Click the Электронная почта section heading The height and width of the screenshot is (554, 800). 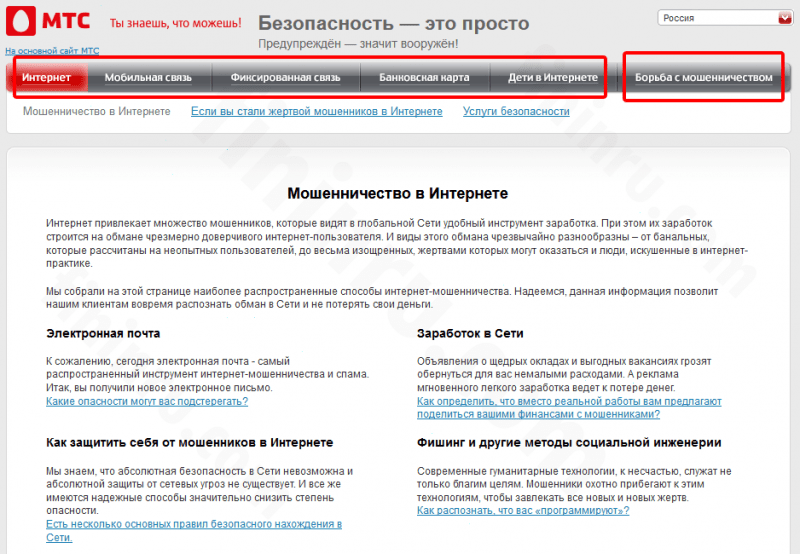(103, 333)
